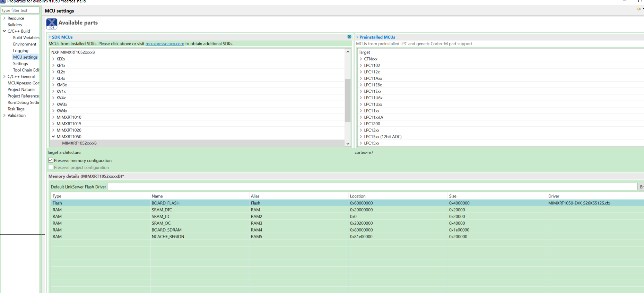Select Builders in the properties tree
The image size is (644, 293).
(x=15, y=25)
